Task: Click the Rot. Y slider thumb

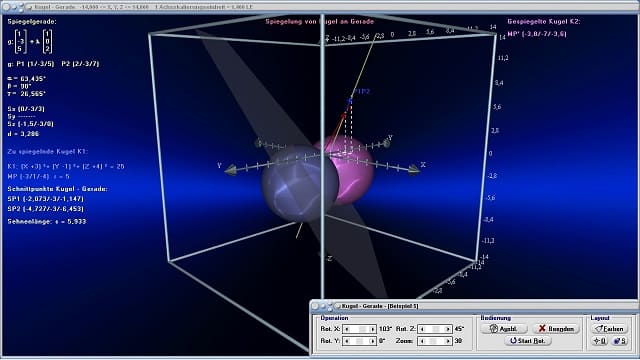Action: [359, 341]
